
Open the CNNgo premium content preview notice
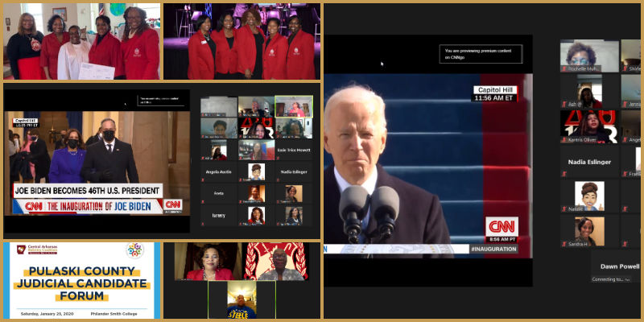[482, 54]
